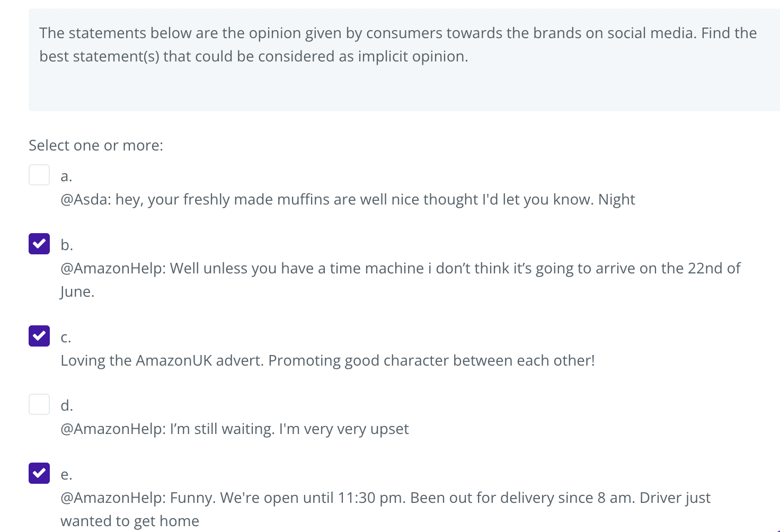
Task: Select the 'I'm still waiting' statement text
Action: click(235, 429)
